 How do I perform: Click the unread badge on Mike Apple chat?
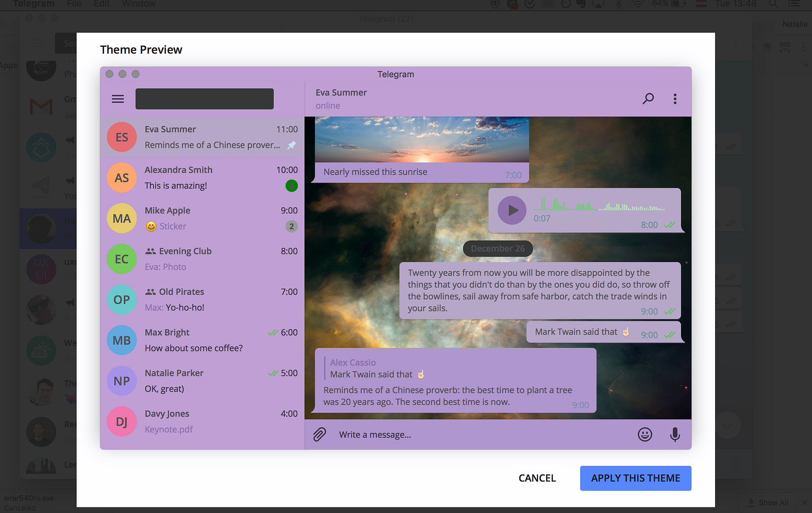(x=291, y=227)
